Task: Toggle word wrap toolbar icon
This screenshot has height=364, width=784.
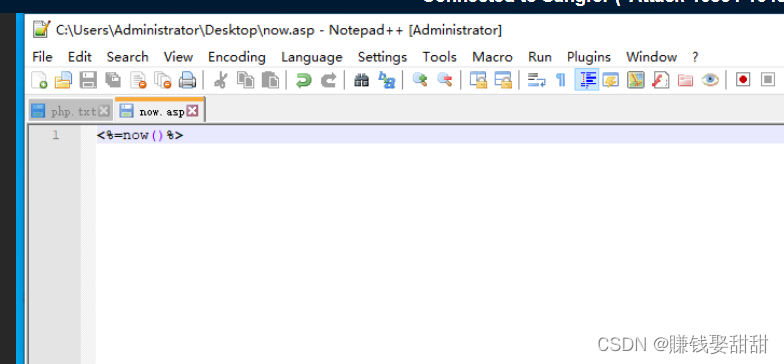Action: point(536,80)
